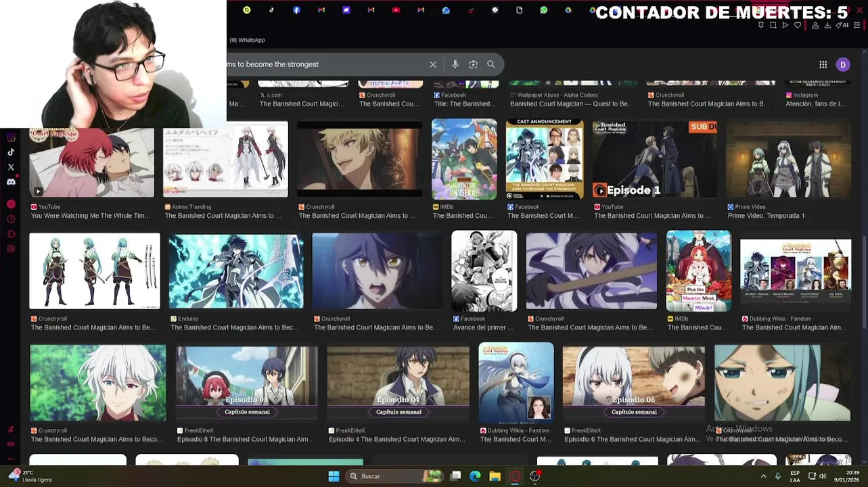Search by image with Google Lens

[473, 64]
